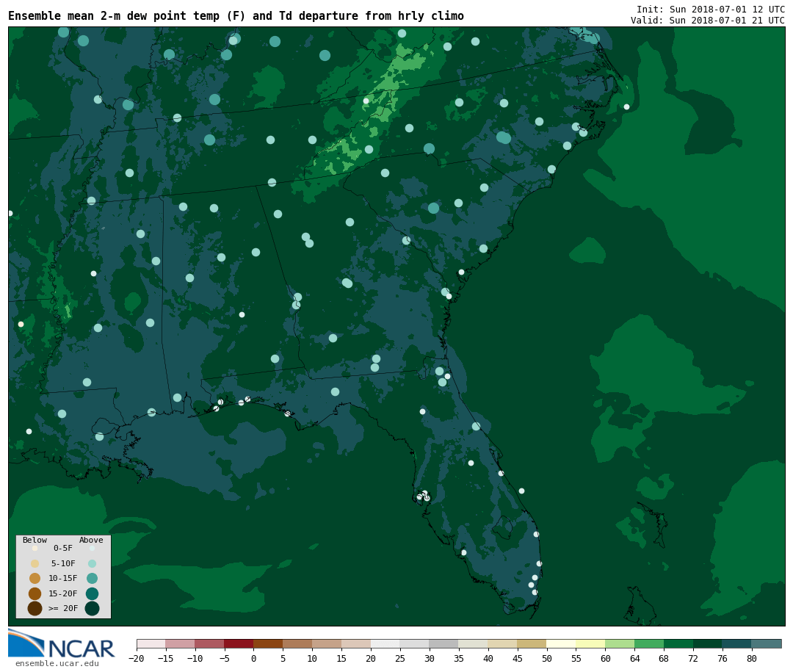793x672 pixels.
Task: Click the ensemble.ucar.edu text below the logo
Action: [57, 663]
